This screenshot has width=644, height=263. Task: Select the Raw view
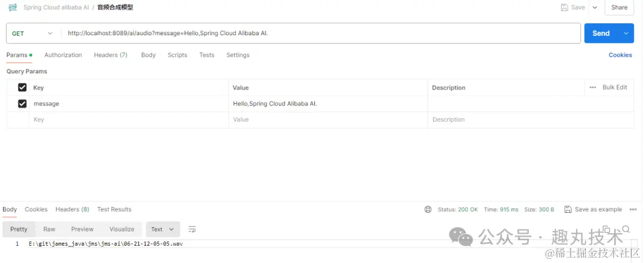(49, 229)
